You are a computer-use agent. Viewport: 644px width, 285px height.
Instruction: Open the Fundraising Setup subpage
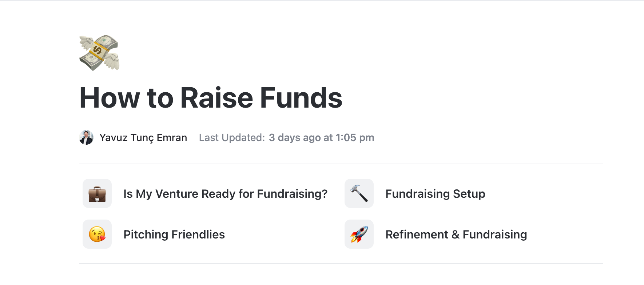click(435, 194)
